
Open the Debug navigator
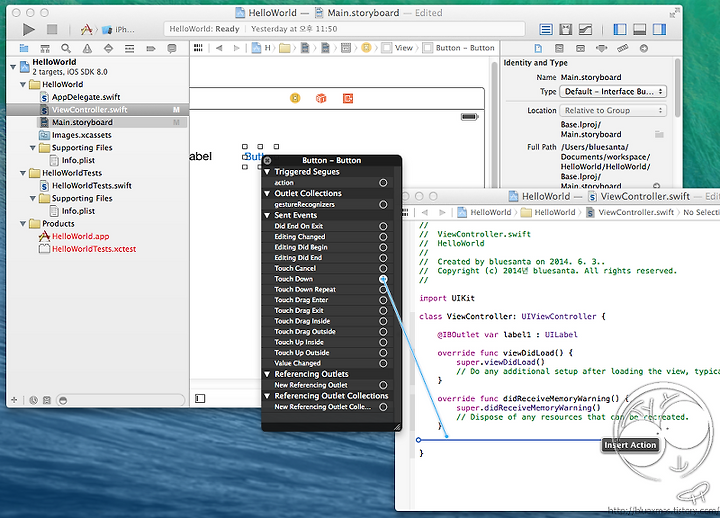129,48
